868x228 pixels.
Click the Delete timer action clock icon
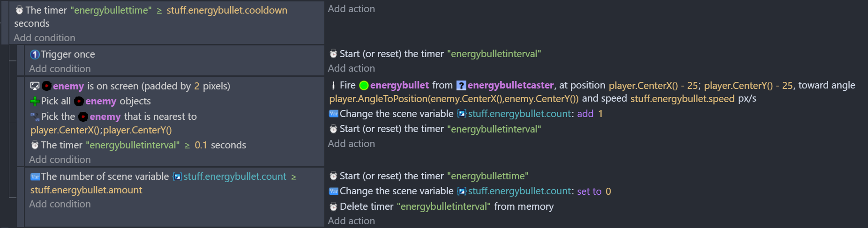coord(333,206)
